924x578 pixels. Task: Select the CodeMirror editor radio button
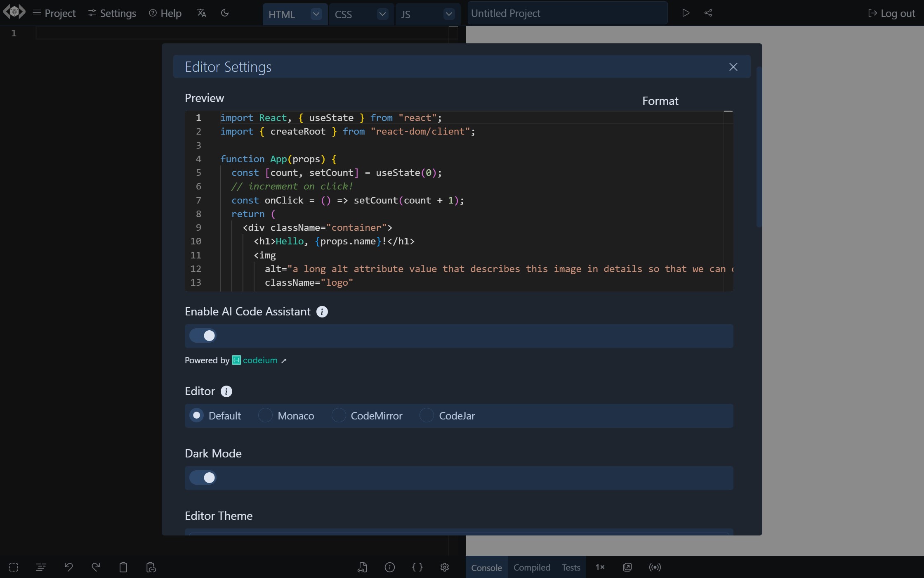(338, 415)
